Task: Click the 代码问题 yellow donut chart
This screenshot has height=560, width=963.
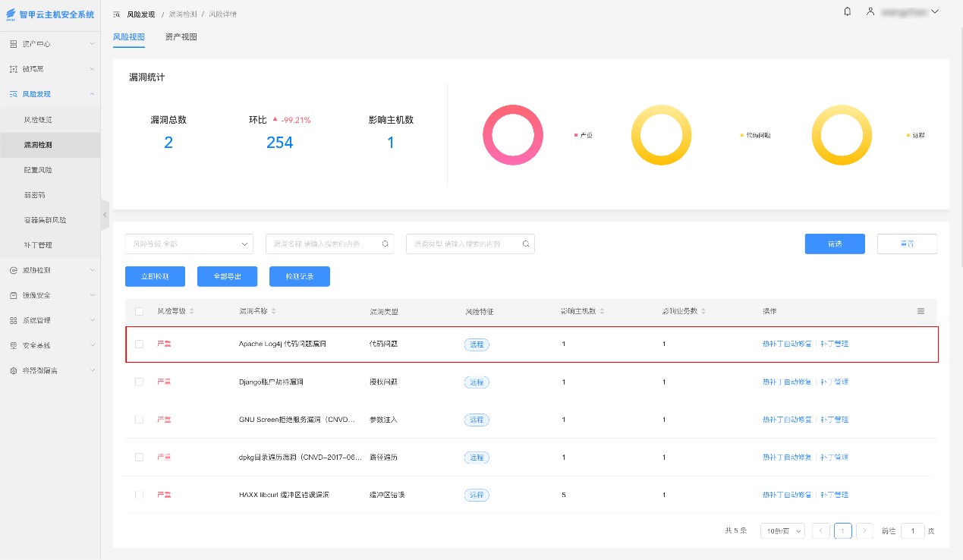Action: [x=661, y=135]
